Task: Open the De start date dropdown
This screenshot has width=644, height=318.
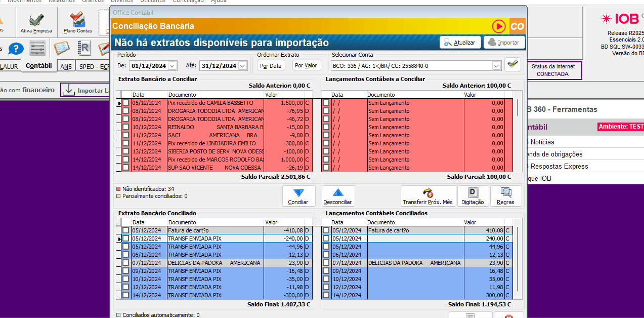Action: point(172,66)
